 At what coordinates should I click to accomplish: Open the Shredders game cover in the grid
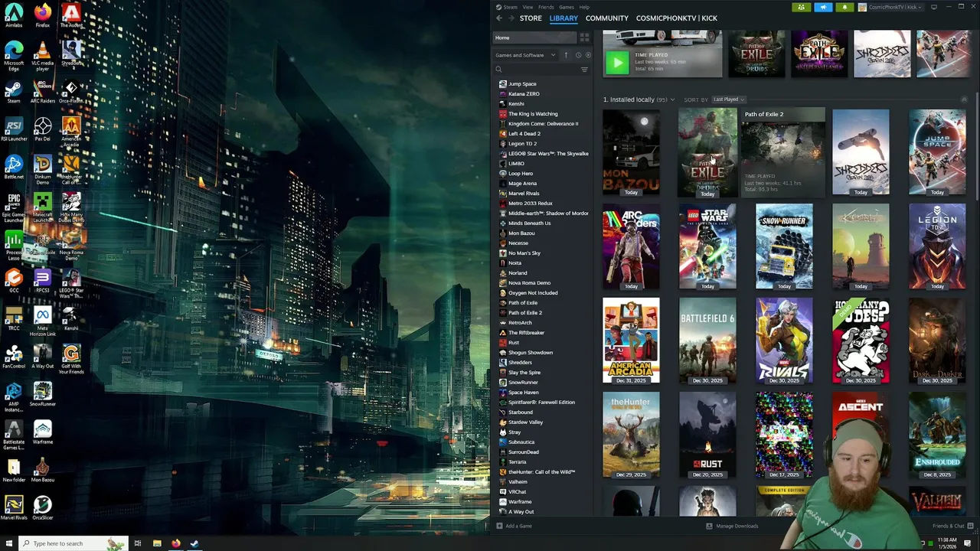[861, 152]
